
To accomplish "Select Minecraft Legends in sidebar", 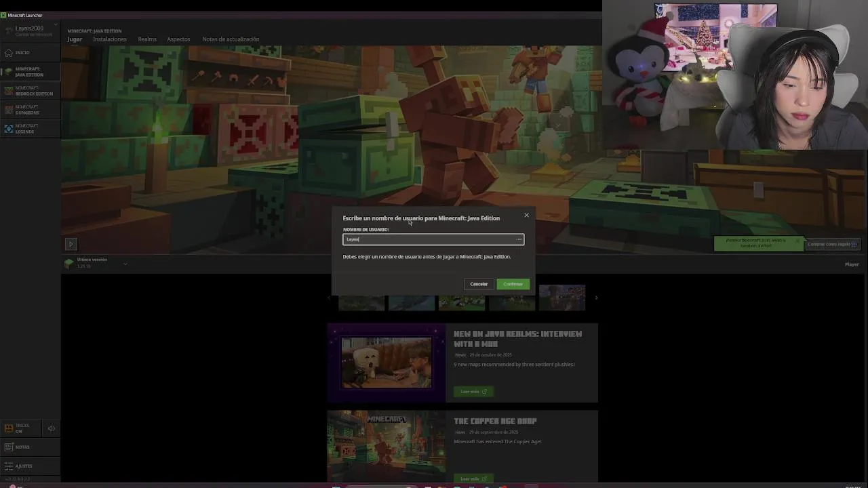I will click(30, 129).
